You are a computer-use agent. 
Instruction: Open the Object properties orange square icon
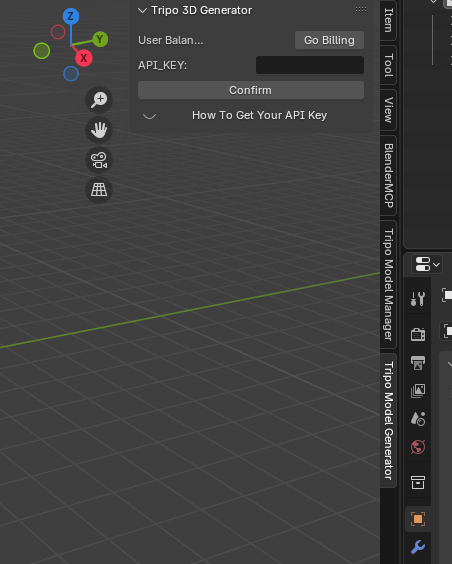coord(418,519)
